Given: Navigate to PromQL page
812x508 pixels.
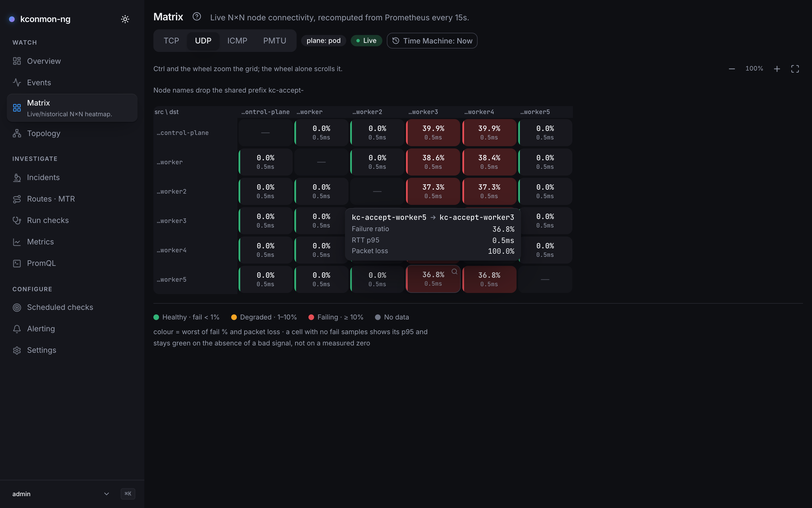Looking at the screenshot, I should (x=72, y=263).
